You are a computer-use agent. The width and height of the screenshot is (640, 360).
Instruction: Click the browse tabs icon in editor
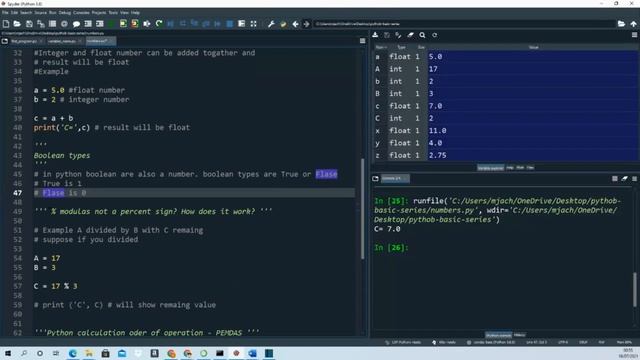pyautogui.click(x=4, y=41)
